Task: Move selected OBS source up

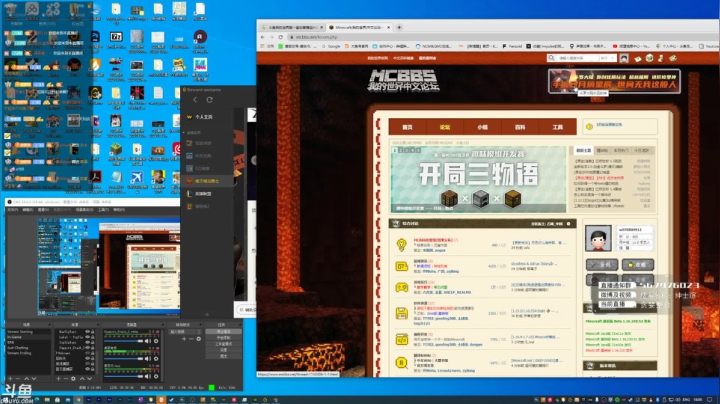Action: point(82,378)
